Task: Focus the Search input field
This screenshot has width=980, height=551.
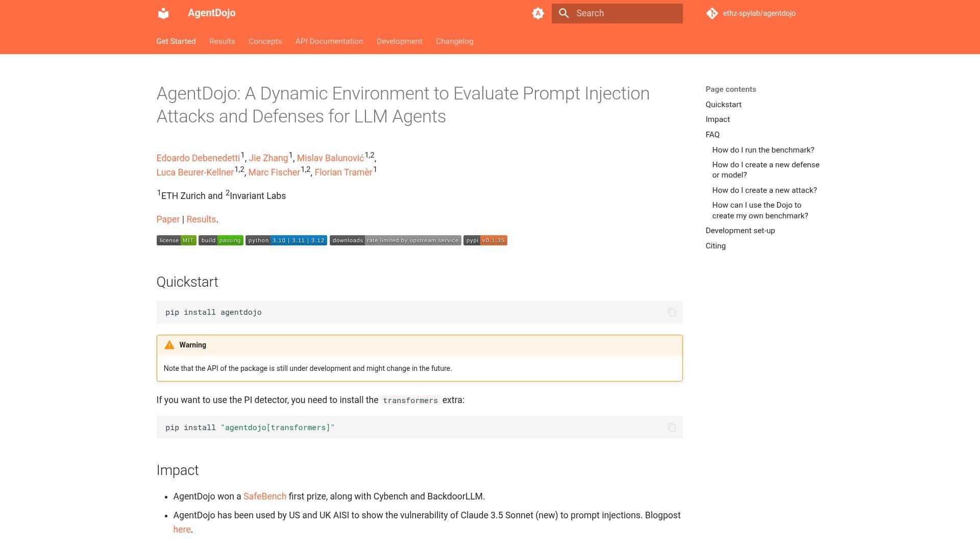Action: click(617, 13)
